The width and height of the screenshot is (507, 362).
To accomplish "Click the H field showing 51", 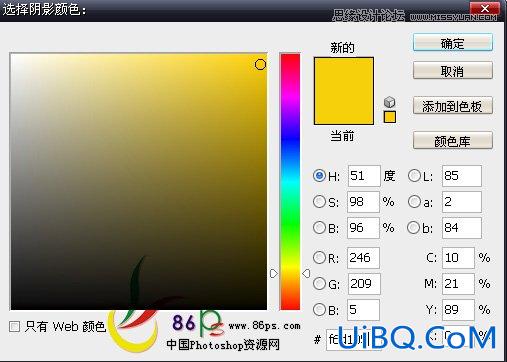I will 364,176.
